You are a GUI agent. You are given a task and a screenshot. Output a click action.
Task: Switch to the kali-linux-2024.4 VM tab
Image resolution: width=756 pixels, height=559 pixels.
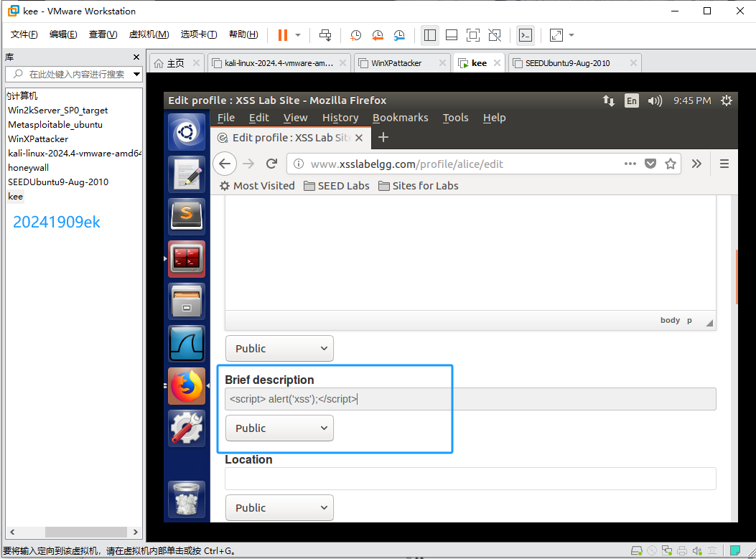279,63
